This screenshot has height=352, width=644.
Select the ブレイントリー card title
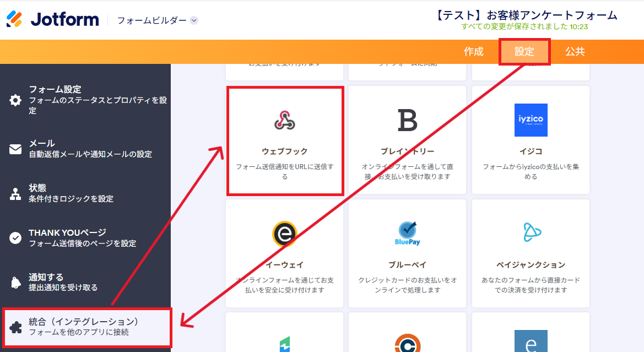tap(408, 151)
